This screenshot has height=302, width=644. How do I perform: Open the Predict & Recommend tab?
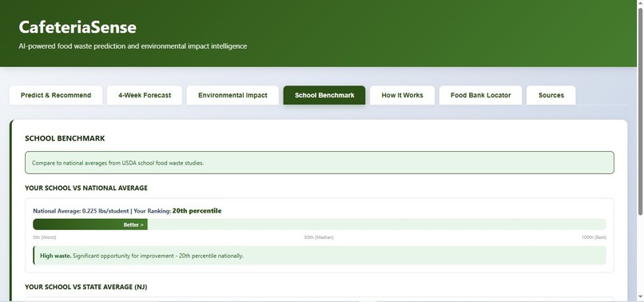tap(56, 95)
